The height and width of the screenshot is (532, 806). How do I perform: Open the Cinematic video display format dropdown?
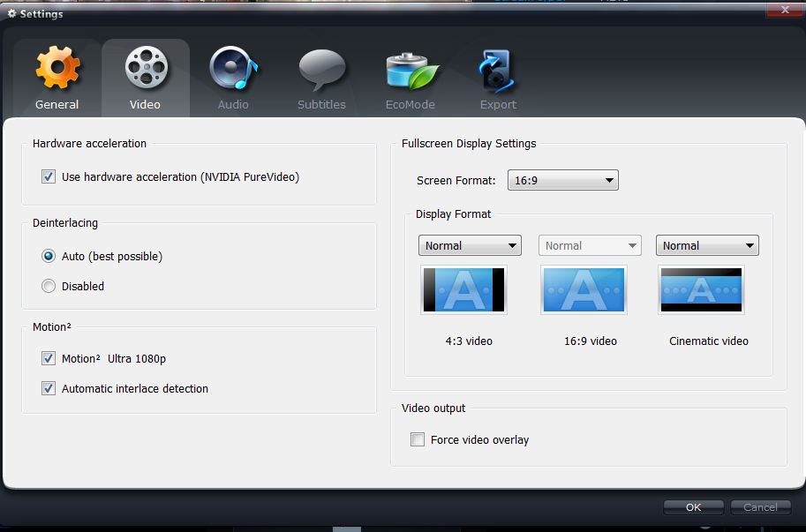click(707, 246)
